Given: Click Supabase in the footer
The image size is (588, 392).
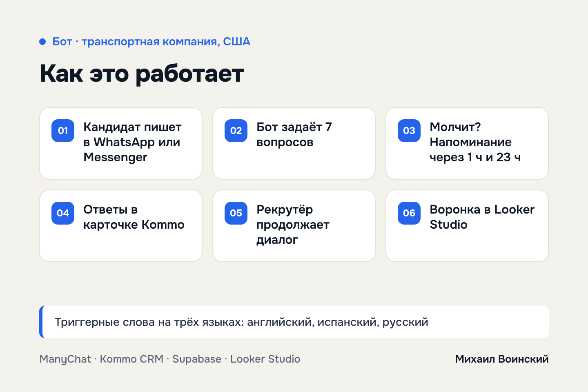Looking at the screenshot, I should (x=197, y=359).
